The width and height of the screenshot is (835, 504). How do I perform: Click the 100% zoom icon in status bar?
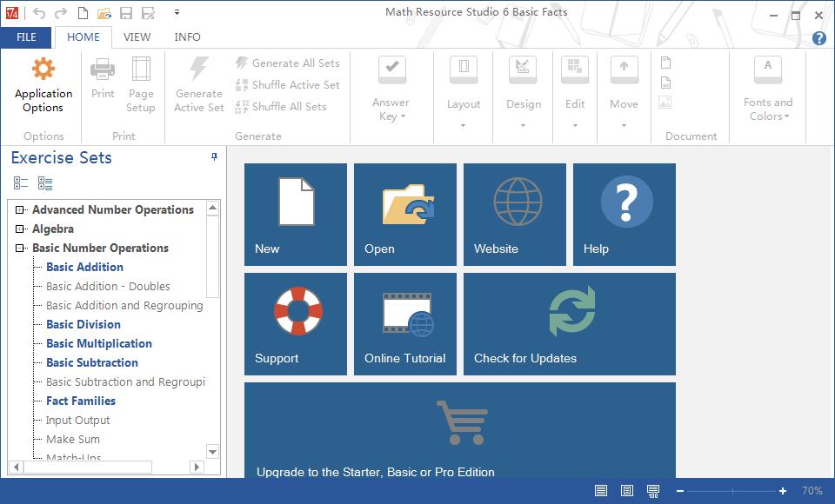tap(653, 491)
